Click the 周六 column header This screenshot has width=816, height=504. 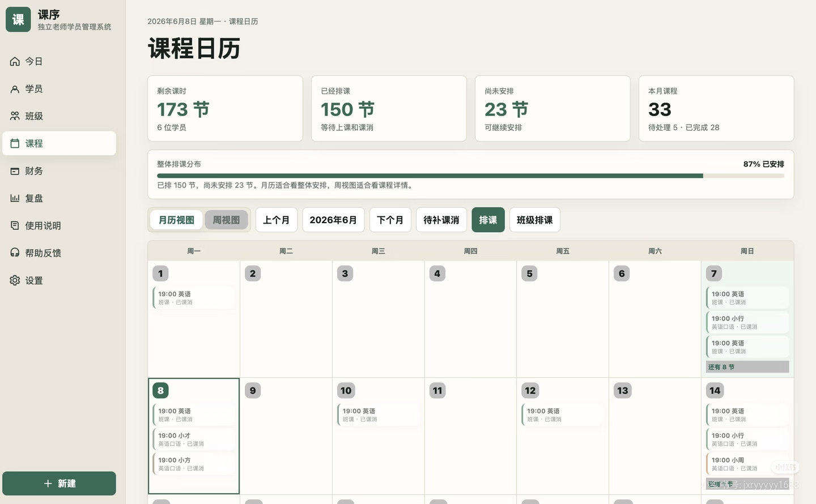click(655, 251)
